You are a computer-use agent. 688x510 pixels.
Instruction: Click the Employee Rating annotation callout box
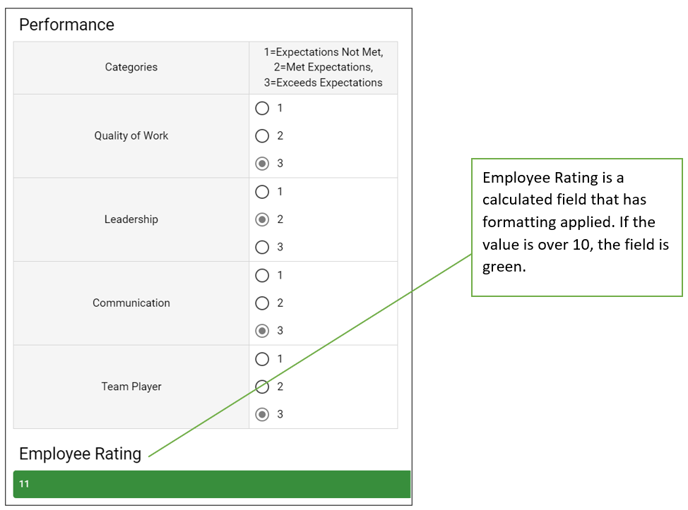point(577,226)
